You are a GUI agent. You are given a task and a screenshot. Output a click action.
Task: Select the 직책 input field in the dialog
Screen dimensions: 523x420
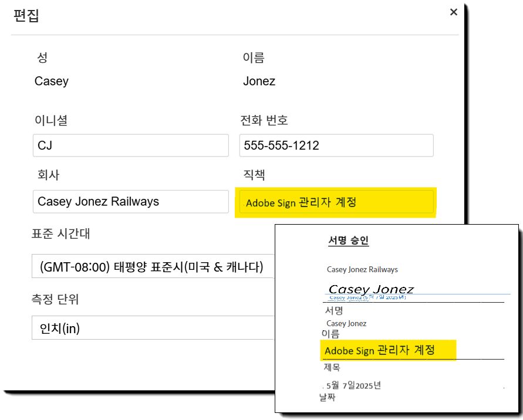coord(336,202)
